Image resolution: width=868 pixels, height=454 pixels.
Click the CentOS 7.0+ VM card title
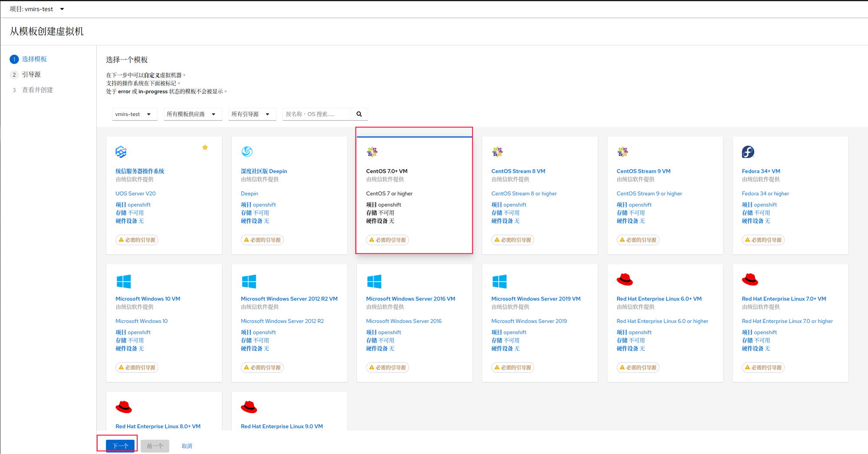(x=387, y=171)
